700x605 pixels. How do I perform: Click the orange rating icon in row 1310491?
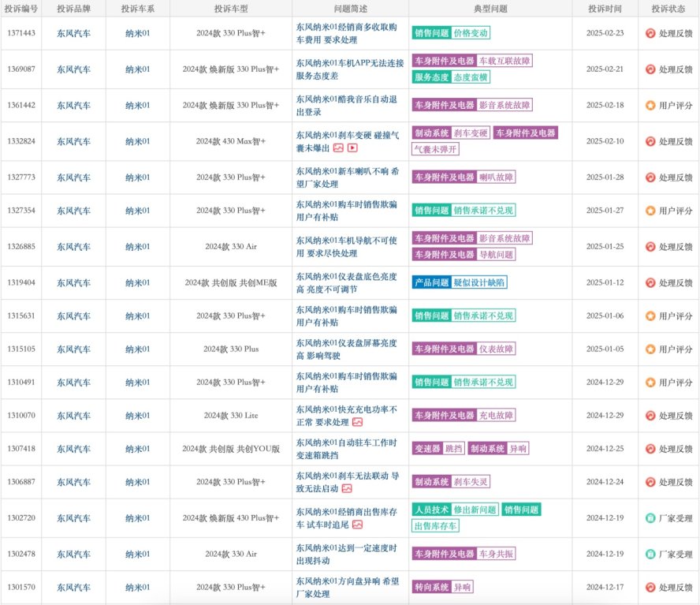650,383
